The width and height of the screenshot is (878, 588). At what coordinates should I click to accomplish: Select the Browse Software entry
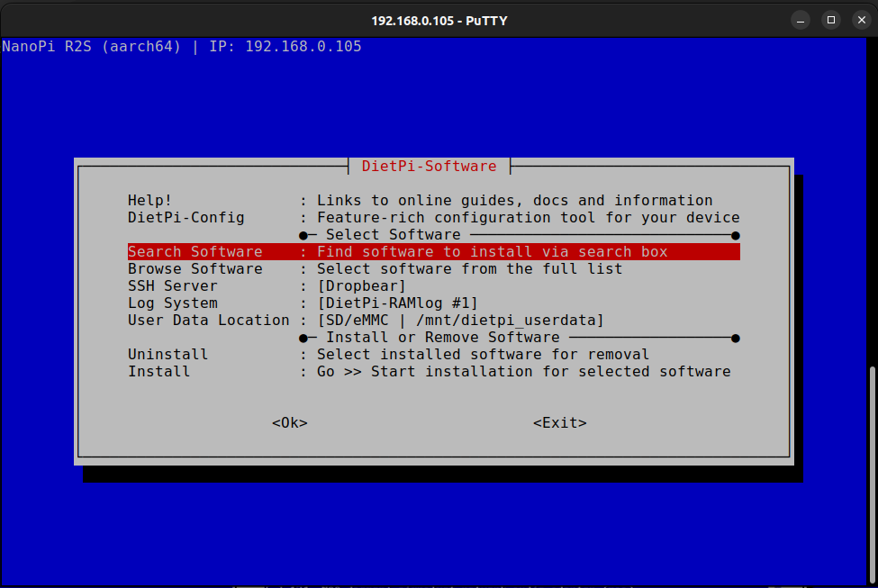click(x=195, y=269)
